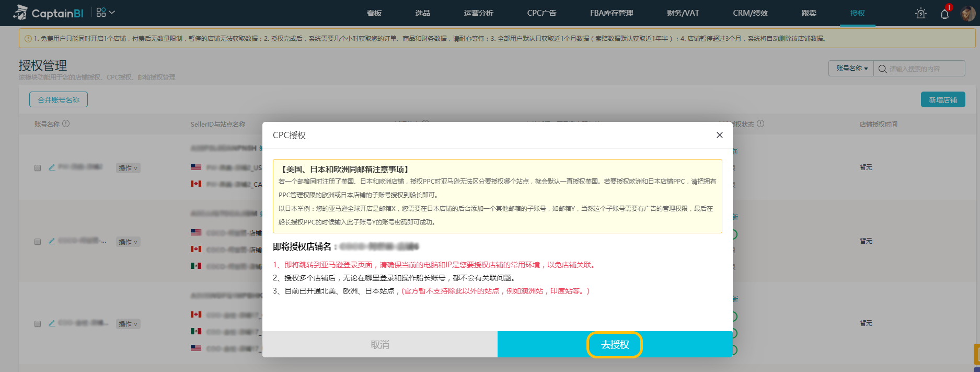
Task: Open the 看板 menu
Action: click(374, 13)
